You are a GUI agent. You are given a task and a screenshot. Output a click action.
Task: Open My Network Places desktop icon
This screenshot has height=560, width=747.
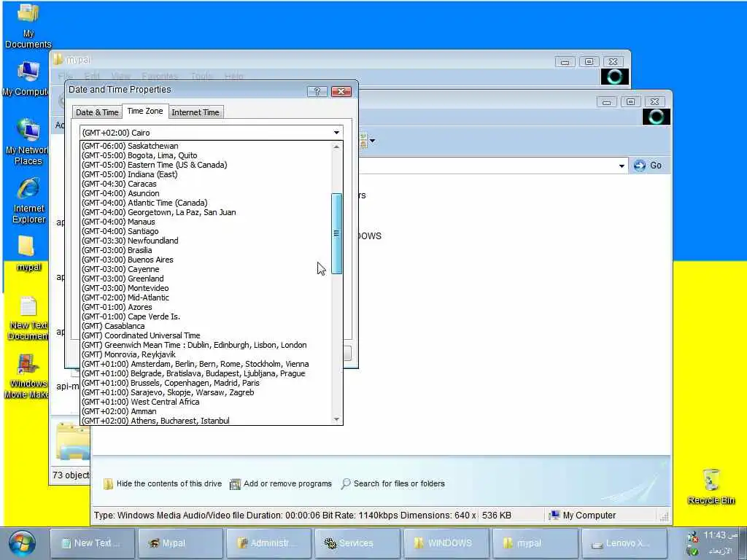tap(27, 141)
